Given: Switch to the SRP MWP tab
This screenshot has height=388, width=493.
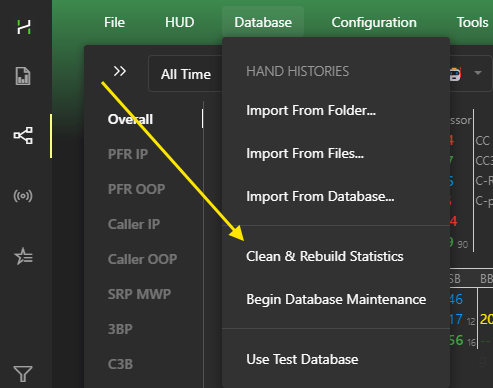Looking at the screenshot, I should point(139,294).
